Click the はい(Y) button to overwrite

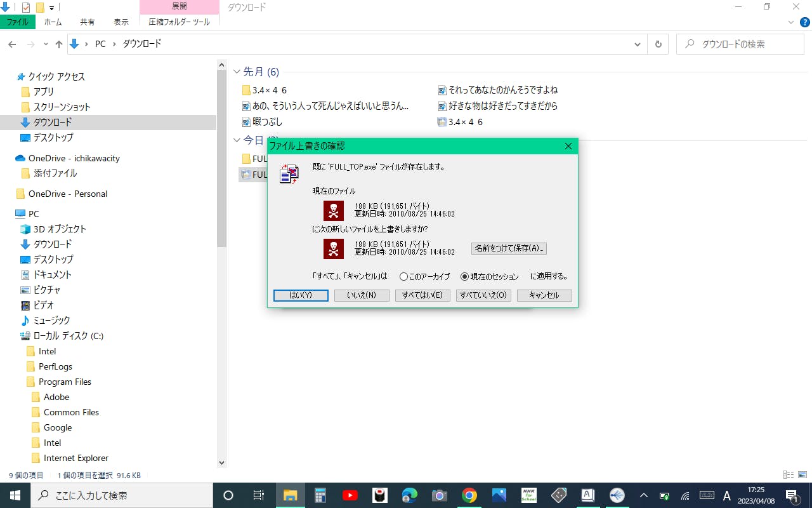(301, 295)
